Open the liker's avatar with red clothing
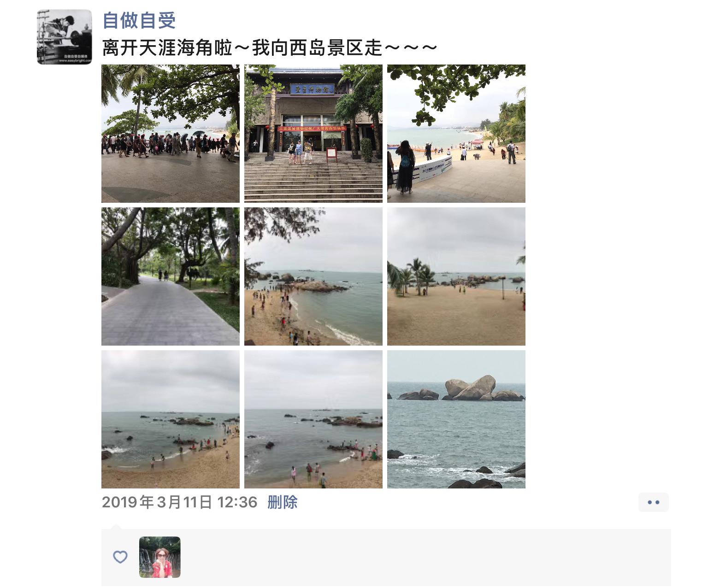Screen dimensions: 708x588 160,557
